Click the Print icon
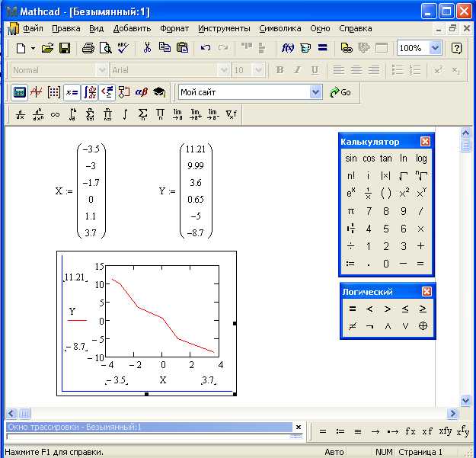 pyautogui.click(x=88, y=48)
